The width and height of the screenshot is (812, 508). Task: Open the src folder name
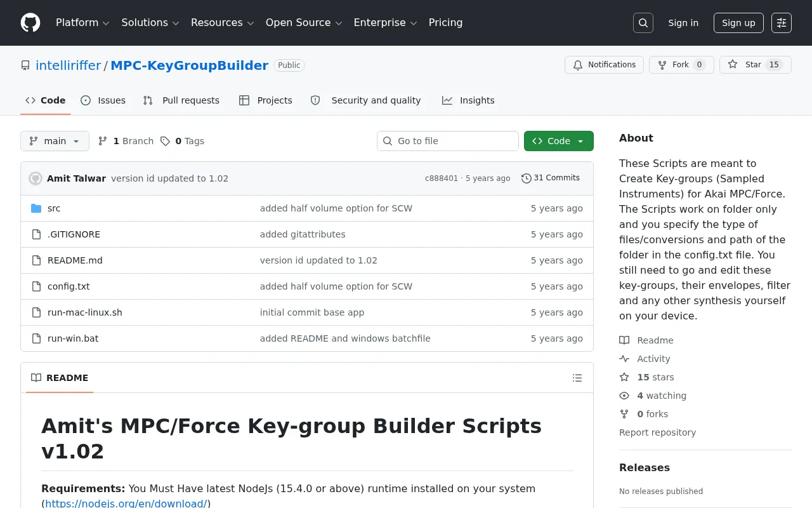54,208
